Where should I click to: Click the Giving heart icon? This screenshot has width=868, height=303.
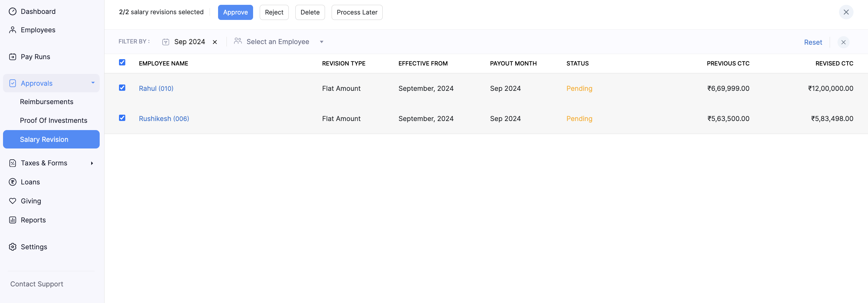pyautogui.click(x=12, y=201)
